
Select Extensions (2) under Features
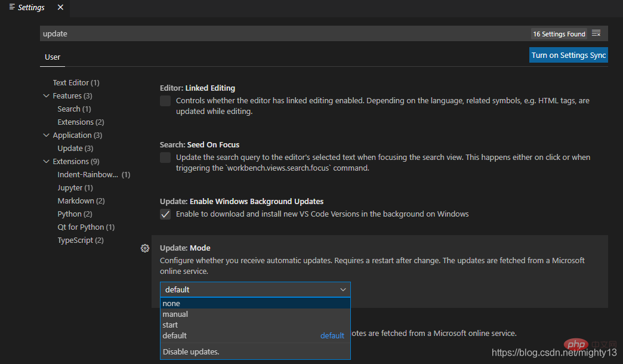click(x=81, y=122)
